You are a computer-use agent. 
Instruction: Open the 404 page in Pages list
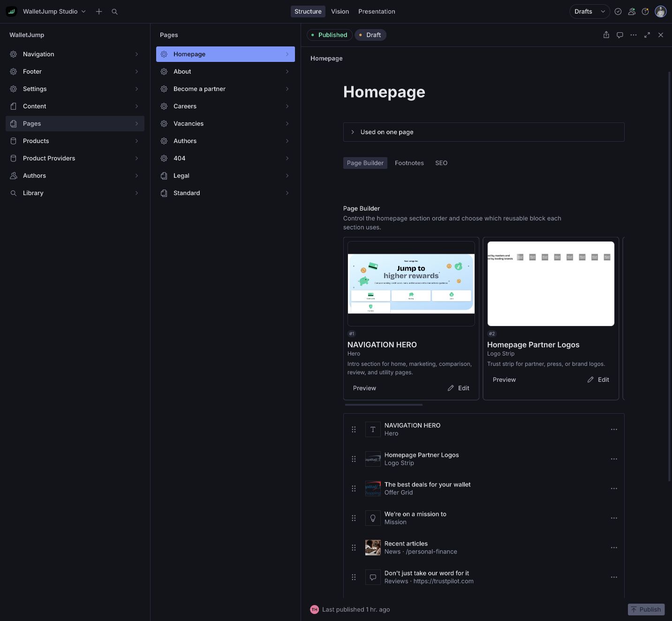click(226, 158)
